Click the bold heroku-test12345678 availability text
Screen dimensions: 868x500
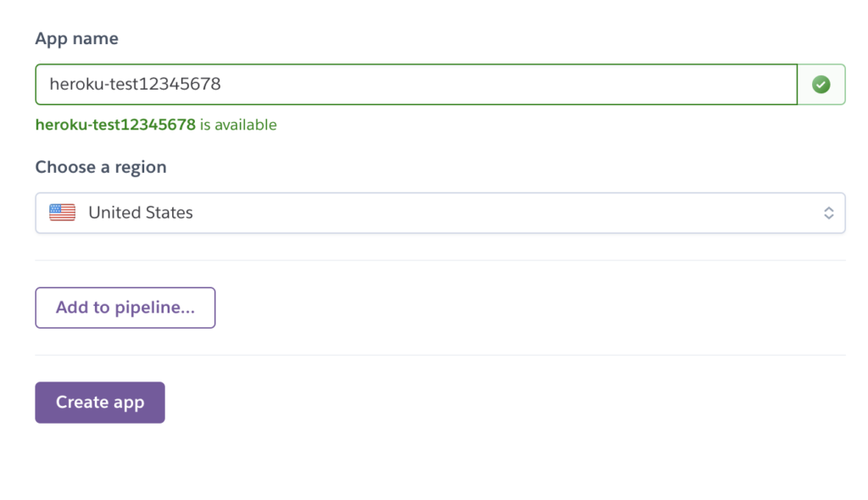pos(115,125)
